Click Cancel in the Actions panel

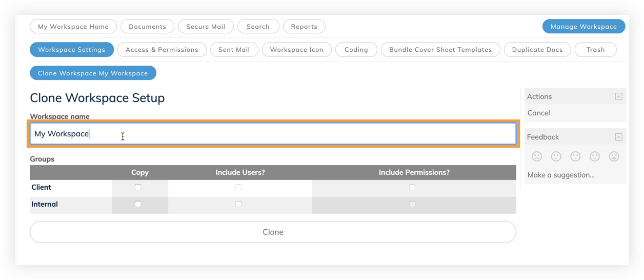538,113
